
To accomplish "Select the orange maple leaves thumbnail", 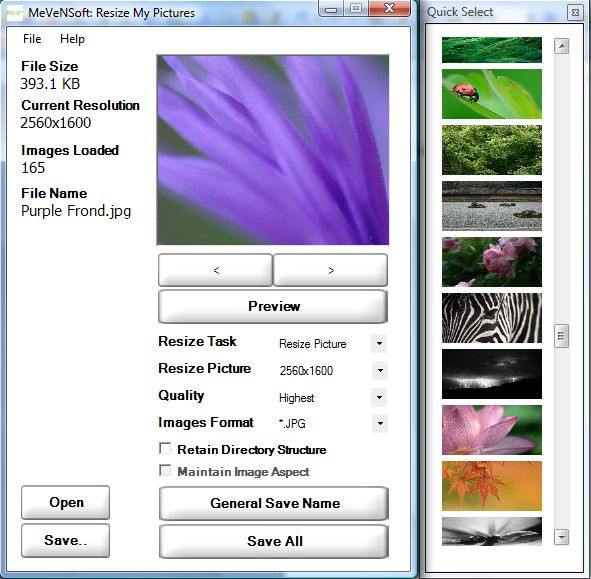I will tap(492, 486).
